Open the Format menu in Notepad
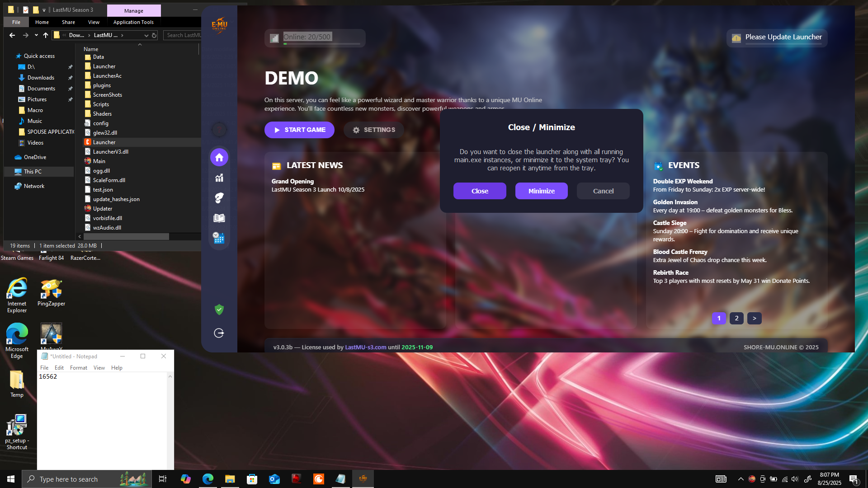The height and width of the screenshot is (488, 868). click(x=78, y=368)
